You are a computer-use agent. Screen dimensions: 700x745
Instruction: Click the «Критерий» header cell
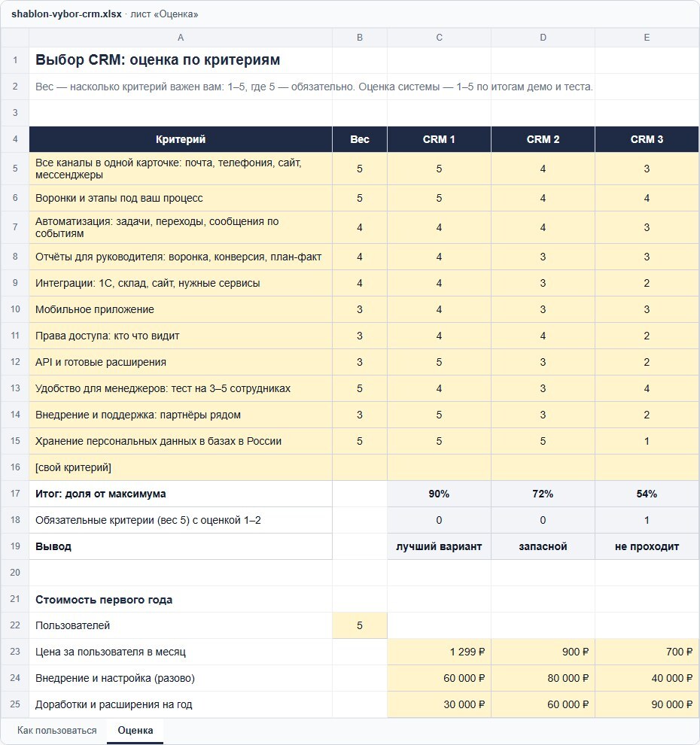click(181, 139)
